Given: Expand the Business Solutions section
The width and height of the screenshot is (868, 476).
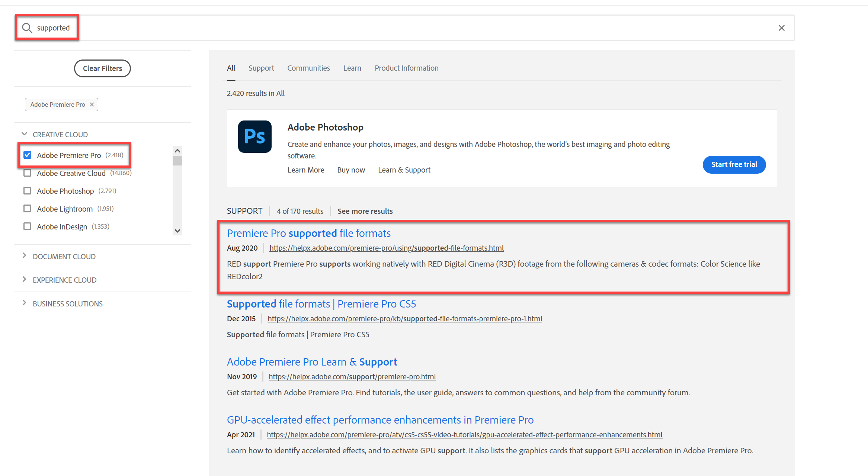Looking at the screenshot, I should tap(24, 303).
